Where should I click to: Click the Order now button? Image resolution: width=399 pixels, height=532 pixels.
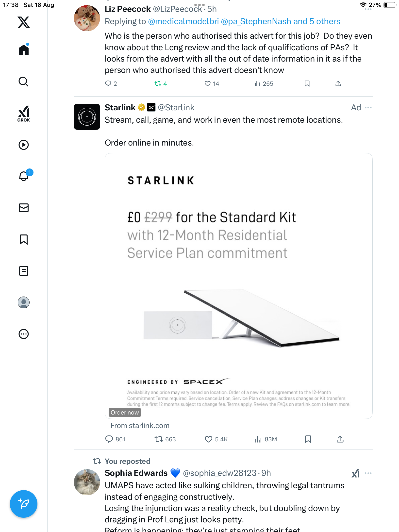tap(125, 413)
